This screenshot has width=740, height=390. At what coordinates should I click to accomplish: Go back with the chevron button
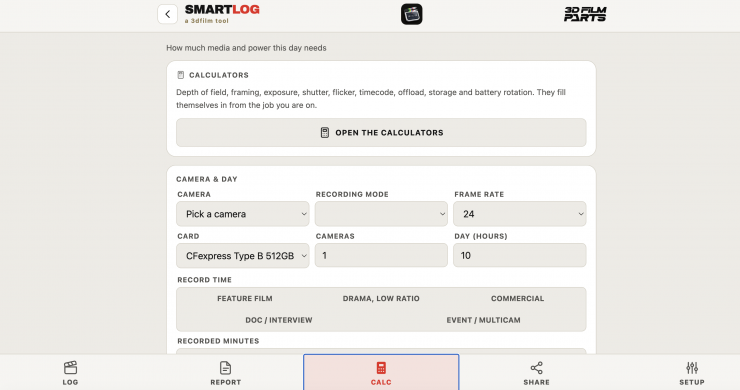(x=168, y=14)
